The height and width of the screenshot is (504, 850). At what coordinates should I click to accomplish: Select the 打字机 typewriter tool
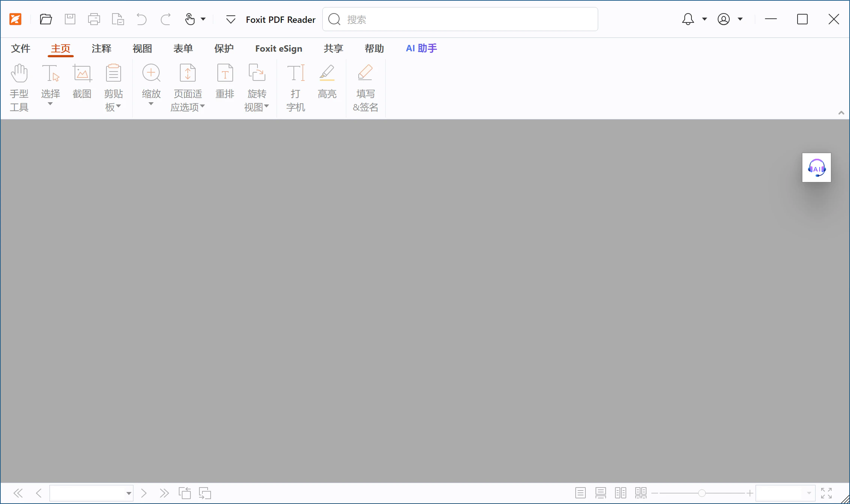(296, 88)
